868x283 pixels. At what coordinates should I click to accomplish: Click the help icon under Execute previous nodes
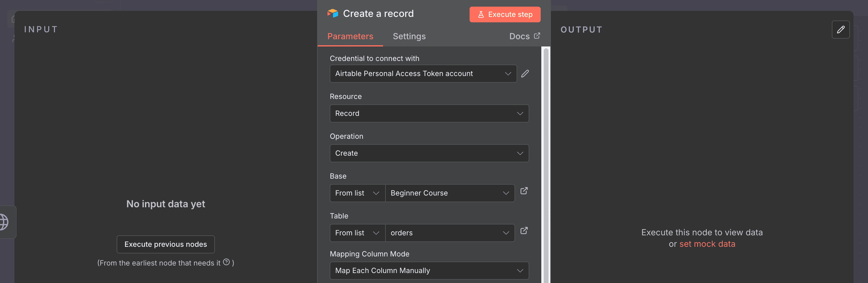tap(226, 262)
